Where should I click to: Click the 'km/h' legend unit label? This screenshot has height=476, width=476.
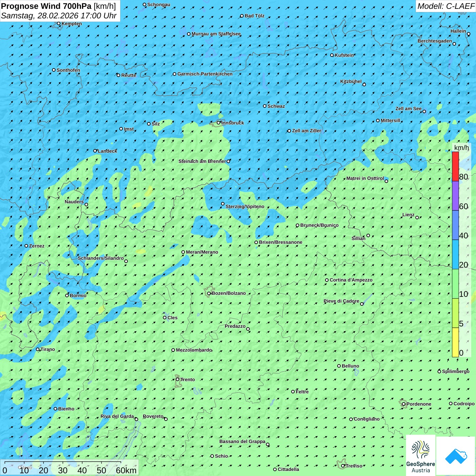pos(461,148)
